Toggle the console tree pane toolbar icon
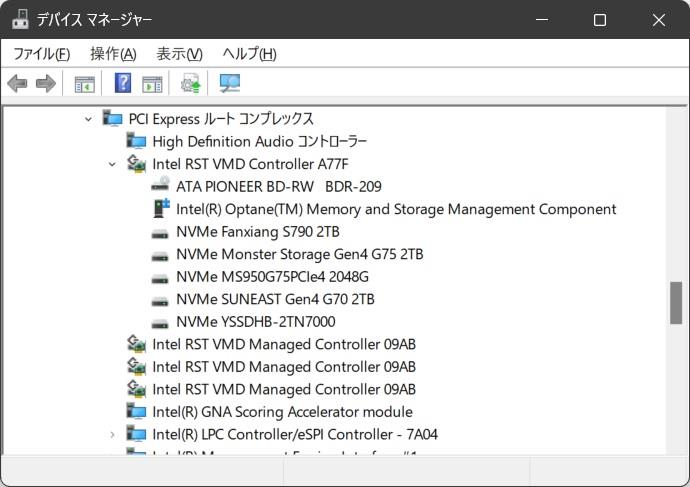The height and width of the screenshot is (487, 690). (84, 84)
